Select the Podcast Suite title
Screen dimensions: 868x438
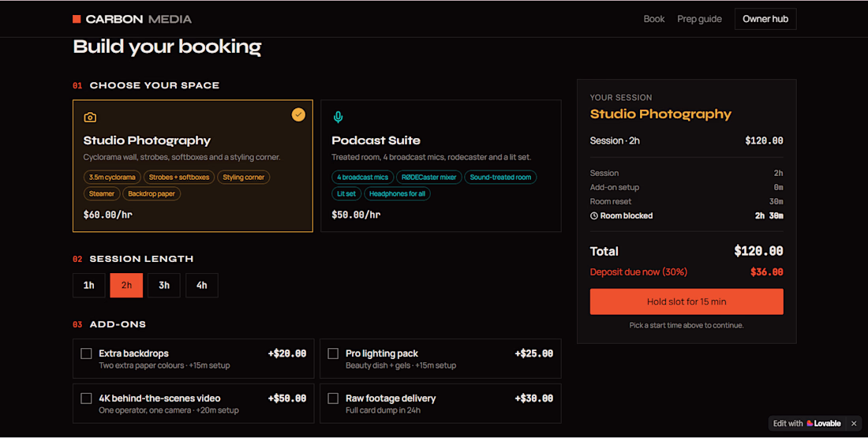click(x=376, y=140)
